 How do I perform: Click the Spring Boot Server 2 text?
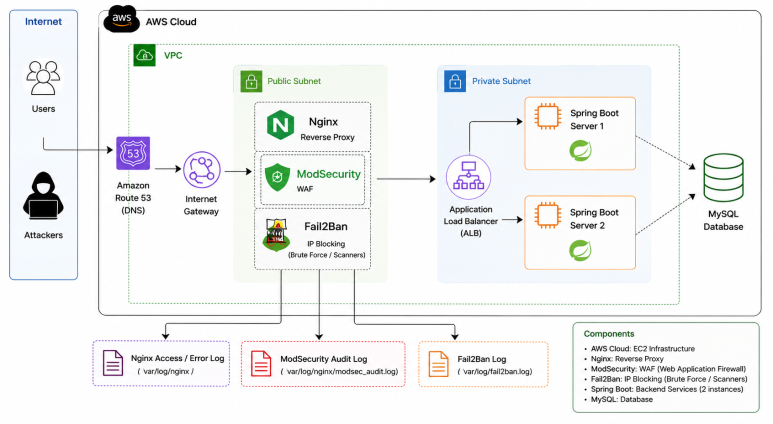click(x=594, y=219)
